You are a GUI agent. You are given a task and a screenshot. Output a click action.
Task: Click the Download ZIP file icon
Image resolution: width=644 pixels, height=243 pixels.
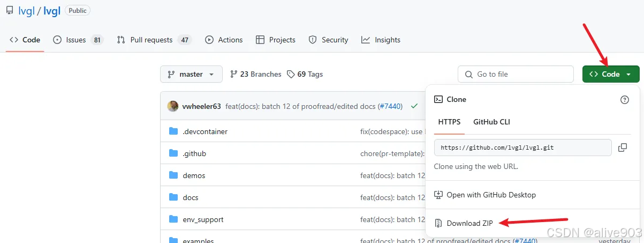point(438,223)
